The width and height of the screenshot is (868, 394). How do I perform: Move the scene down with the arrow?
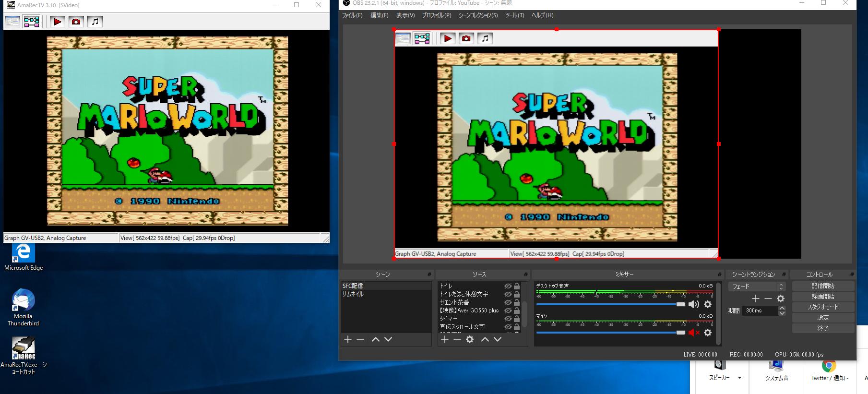pos(388,339)
